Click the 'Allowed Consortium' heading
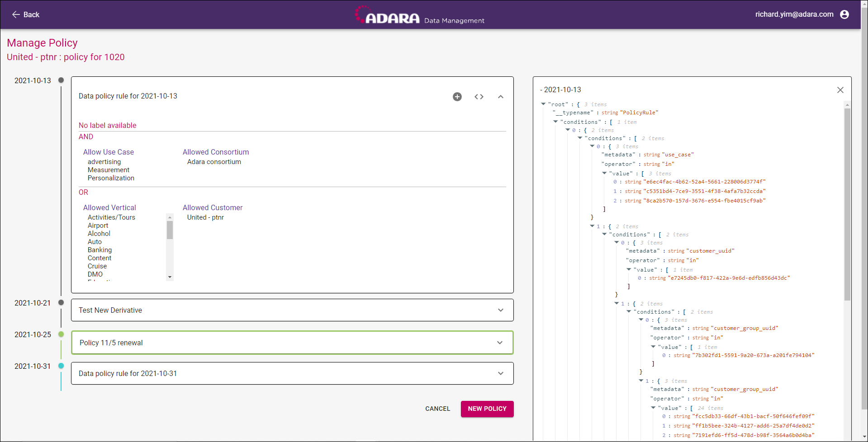This screenshot has height=442, width=868. pos(216,152)
